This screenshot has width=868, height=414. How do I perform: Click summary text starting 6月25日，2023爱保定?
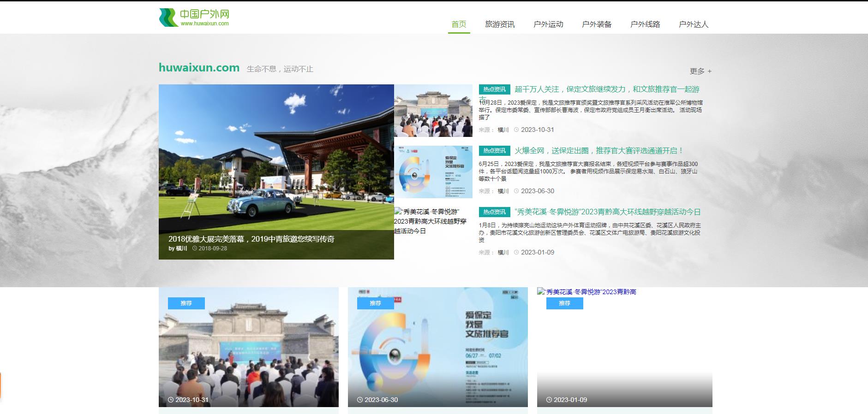588,172
